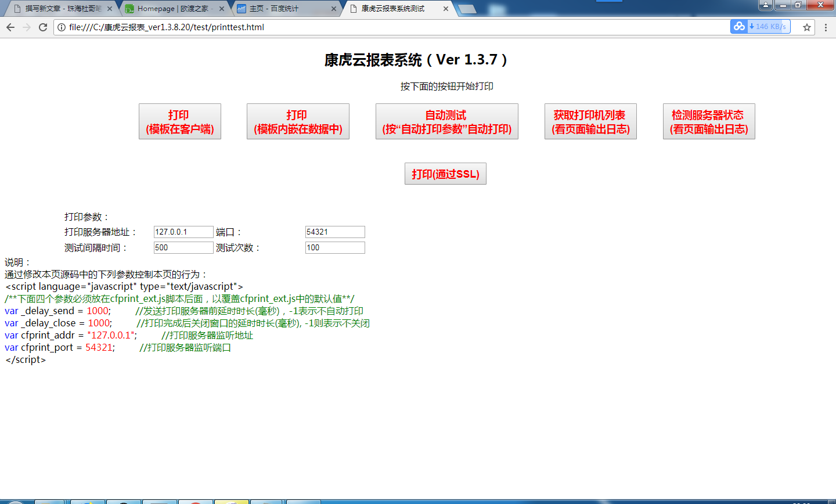
Task: Click the 打印服务器地址： label
Action: coord(101,232)
